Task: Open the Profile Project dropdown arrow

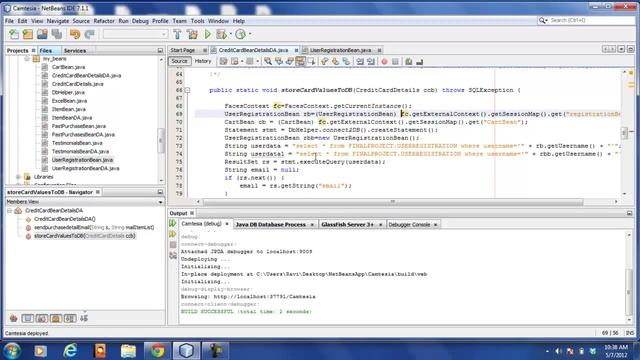Action: point(250,35)
